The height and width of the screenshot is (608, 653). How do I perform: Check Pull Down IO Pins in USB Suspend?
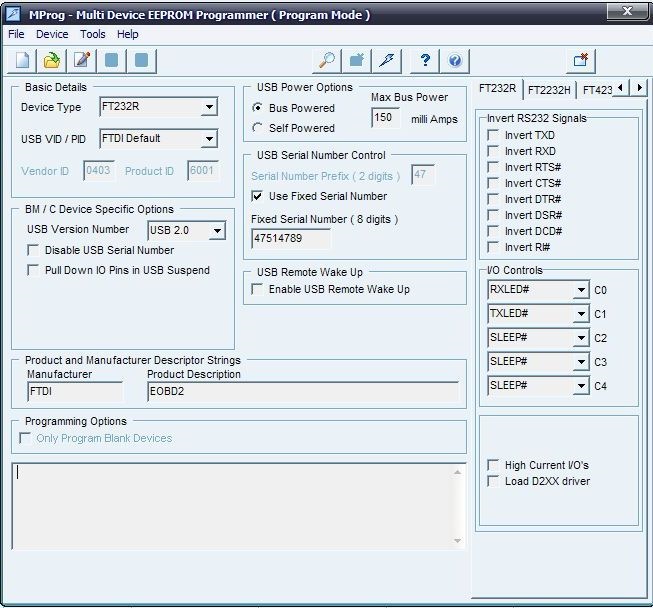click(x=33, y=270)
